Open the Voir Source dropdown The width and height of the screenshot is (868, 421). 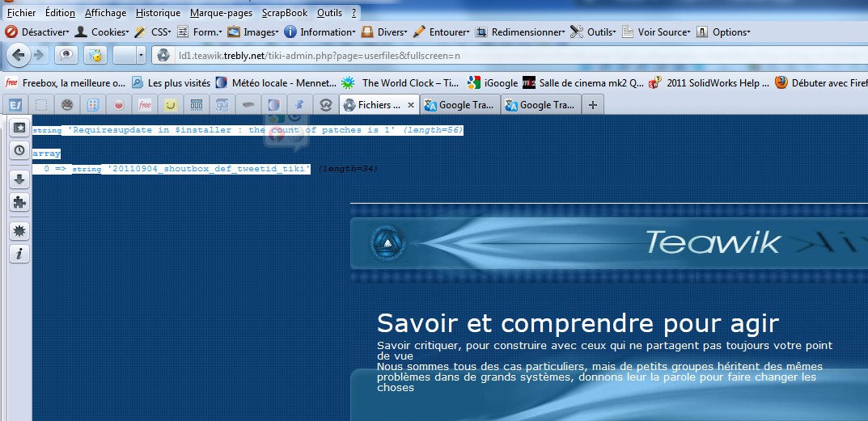tap(656, 32)
